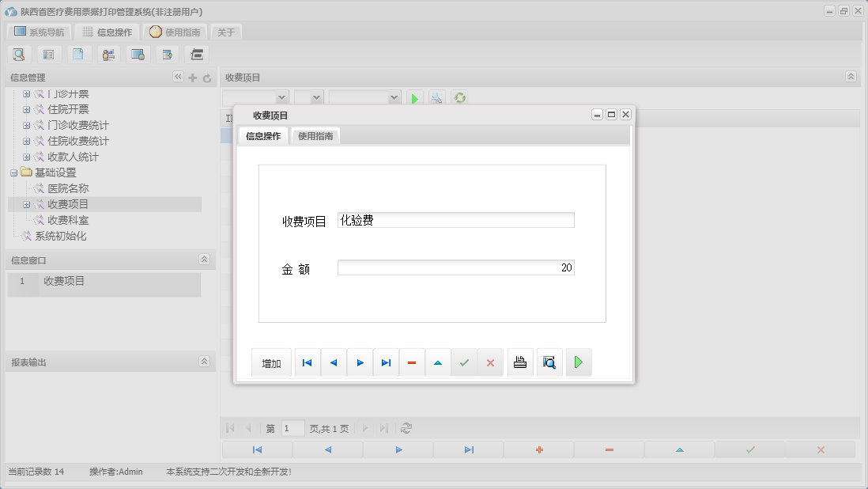Click the report/document view icon in toolbar

pyautogui.click(x=48, y=54)
